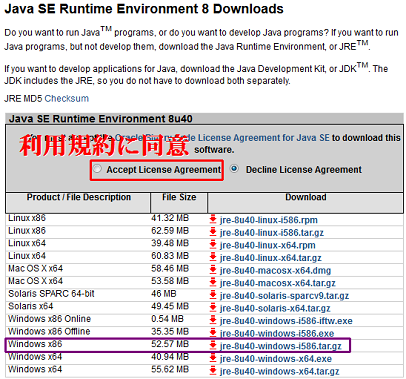Click the 40.94 MB file size cell

tap(170, 357)
